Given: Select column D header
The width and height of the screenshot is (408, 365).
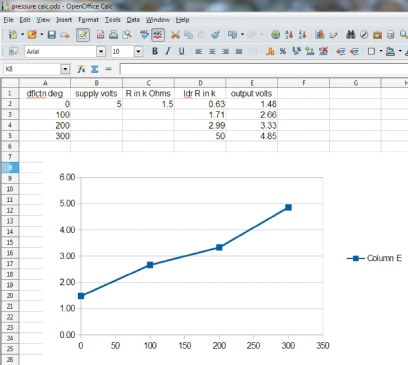Looking at the screenshot, I should tap(200, 83).
